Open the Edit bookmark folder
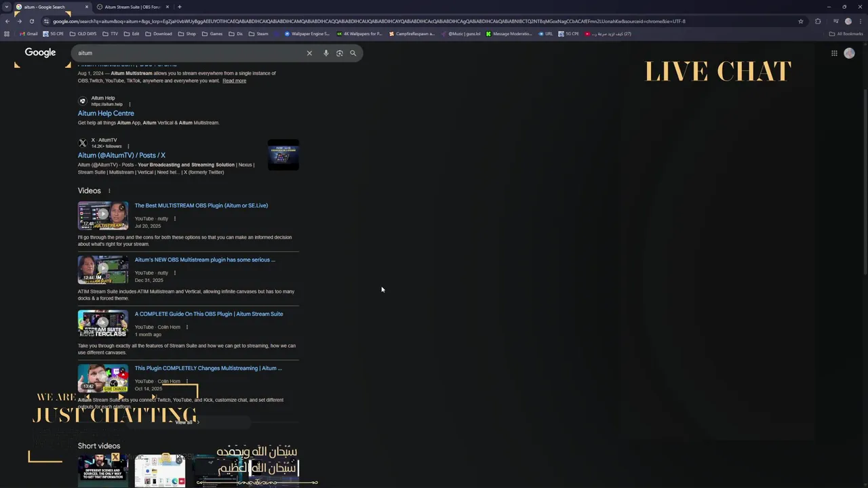The width and height of the screenshot is (868, 488). [132, 34]
